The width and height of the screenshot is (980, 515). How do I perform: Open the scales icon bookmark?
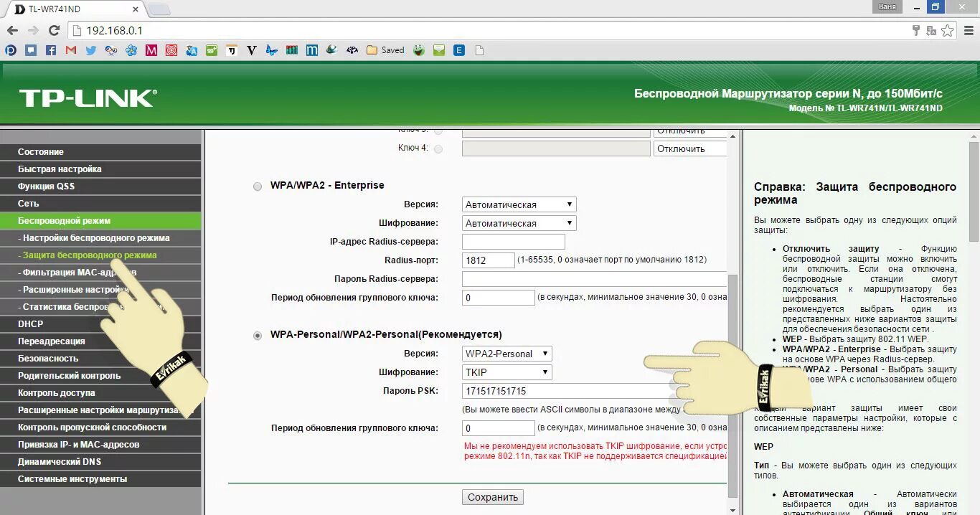click(352, 50)
